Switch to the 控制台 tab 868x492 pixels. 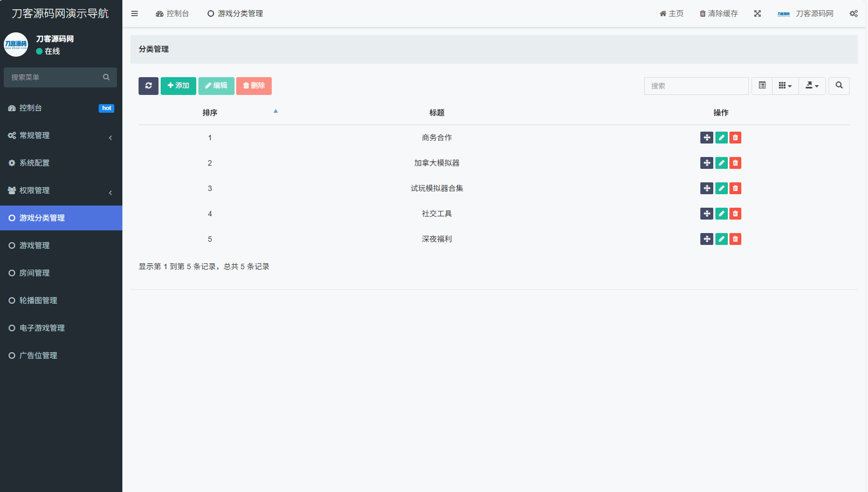173,13
